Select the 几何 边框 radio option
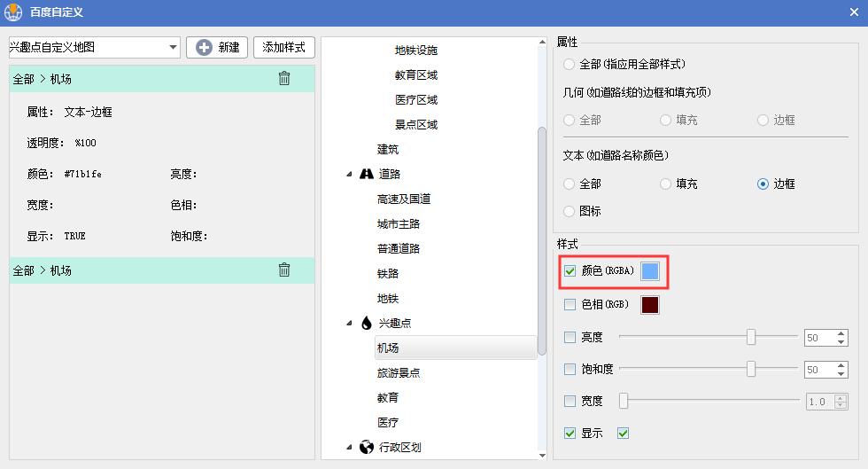This screenshot has height=469, width=868. click(x=763, y=120)
